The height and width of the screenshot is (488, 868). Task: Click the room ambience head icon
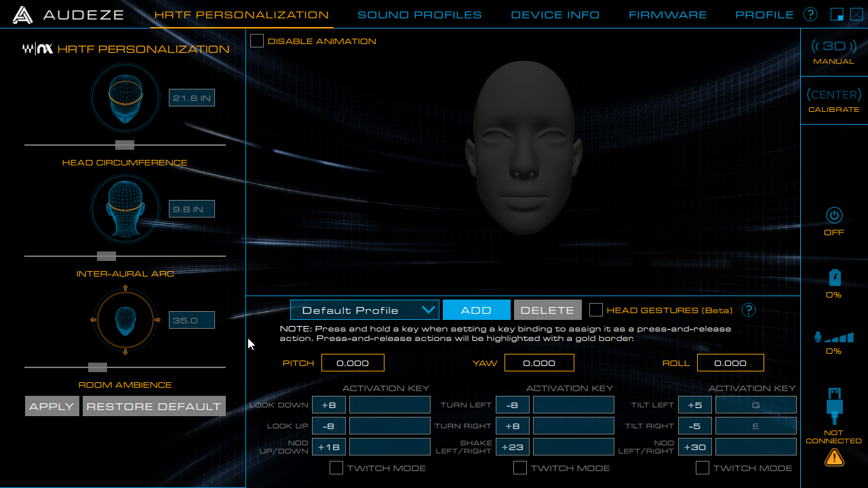(125, 319)
